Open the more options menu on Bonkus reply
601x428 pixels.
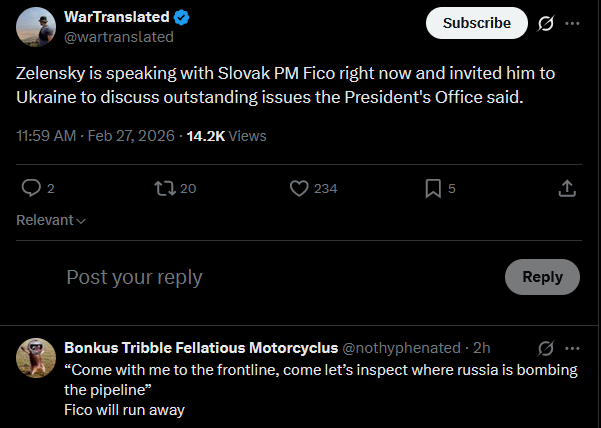572,348
